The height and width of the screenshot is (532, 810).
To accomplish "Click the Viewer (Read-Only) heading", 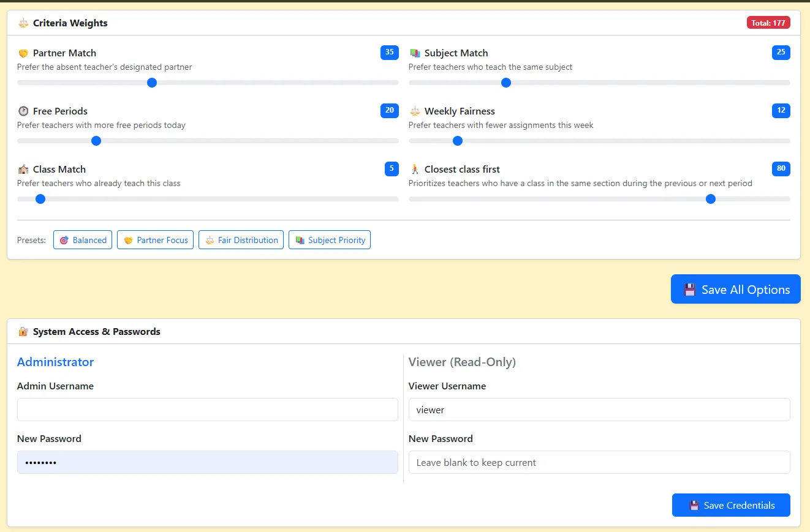I will tap(462, 362).
